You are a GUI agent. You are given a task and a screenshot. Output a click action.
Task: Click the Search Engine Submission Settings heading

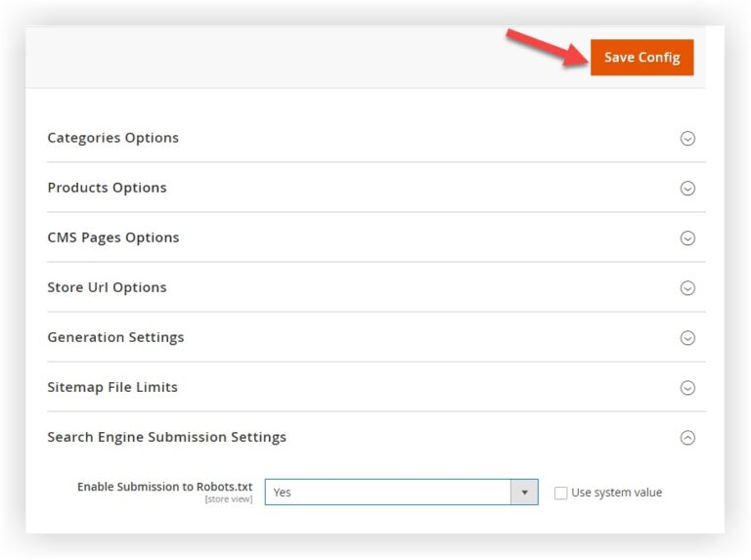tap(166, 437)
